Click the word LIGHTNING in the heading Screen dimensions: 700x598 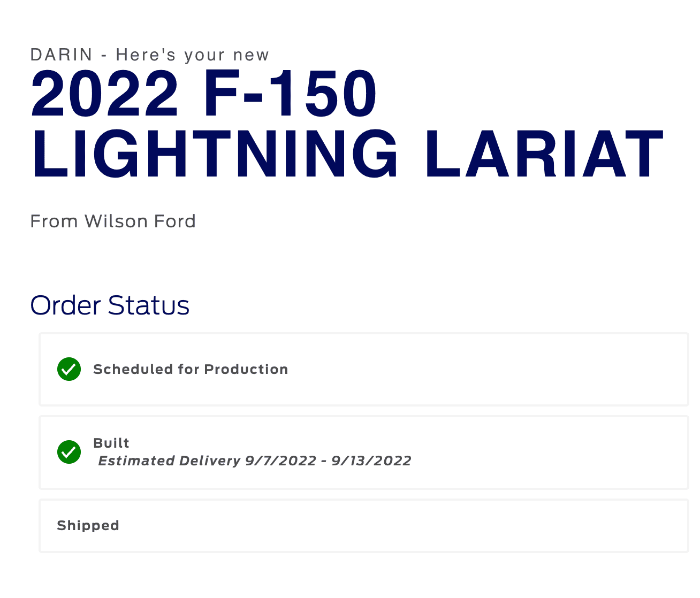[x=215, y=154]
